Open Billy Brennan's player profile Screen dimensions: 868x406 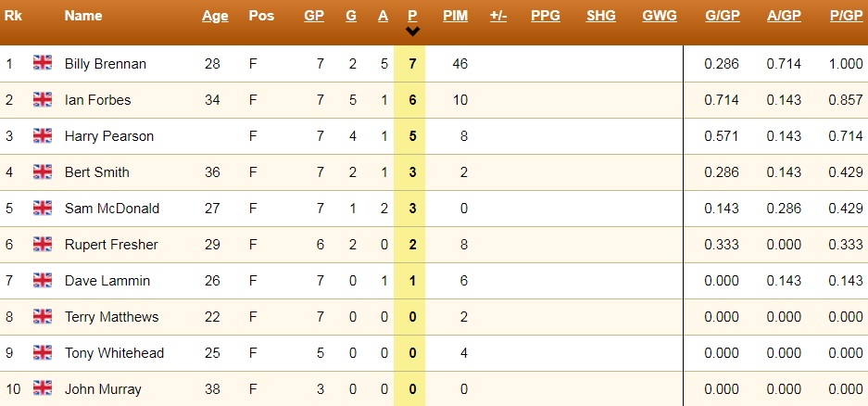pos(106,64)
